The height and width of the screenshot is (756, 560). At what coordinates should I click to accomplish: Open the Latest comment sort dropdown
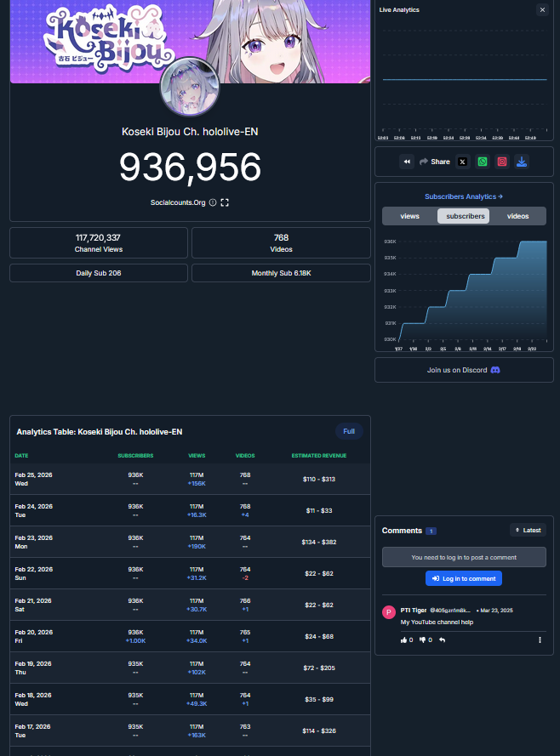529,531
